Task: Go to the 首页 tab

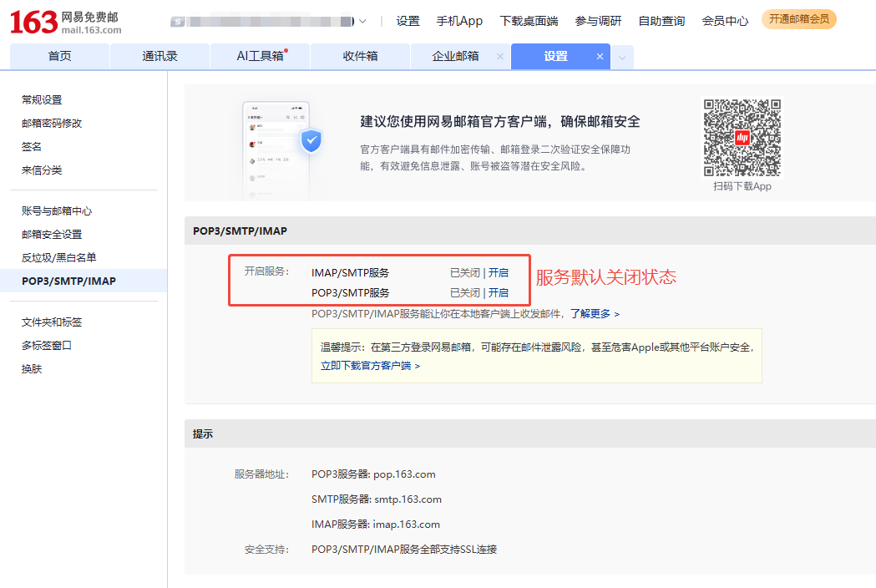Action: pos(59,56)
